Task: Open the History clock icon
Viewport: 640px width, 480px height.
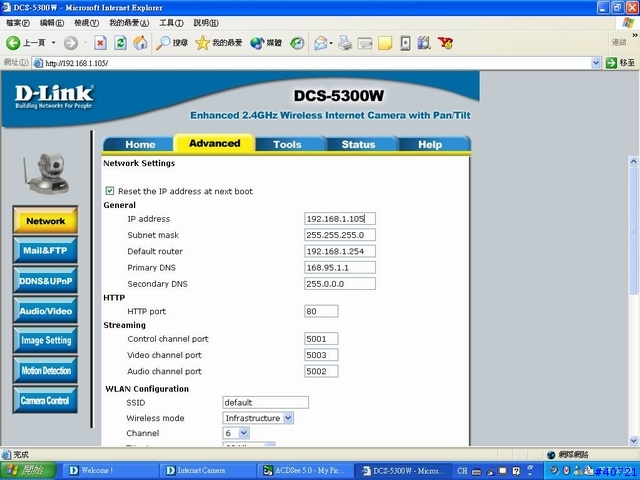Action: click(x=297, y=43)
